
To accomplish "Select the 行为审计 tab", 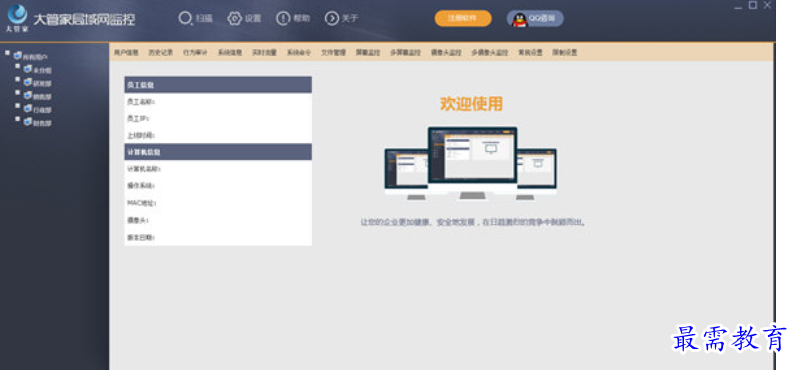I will (195, 52).
